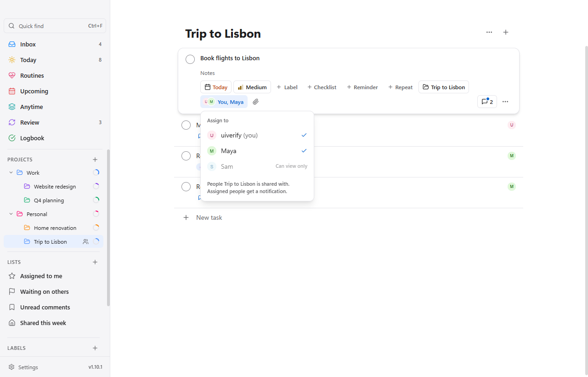Add a new project with Projects plus
Viewport: 588px width, 377px height.
[x=95, y=160]
